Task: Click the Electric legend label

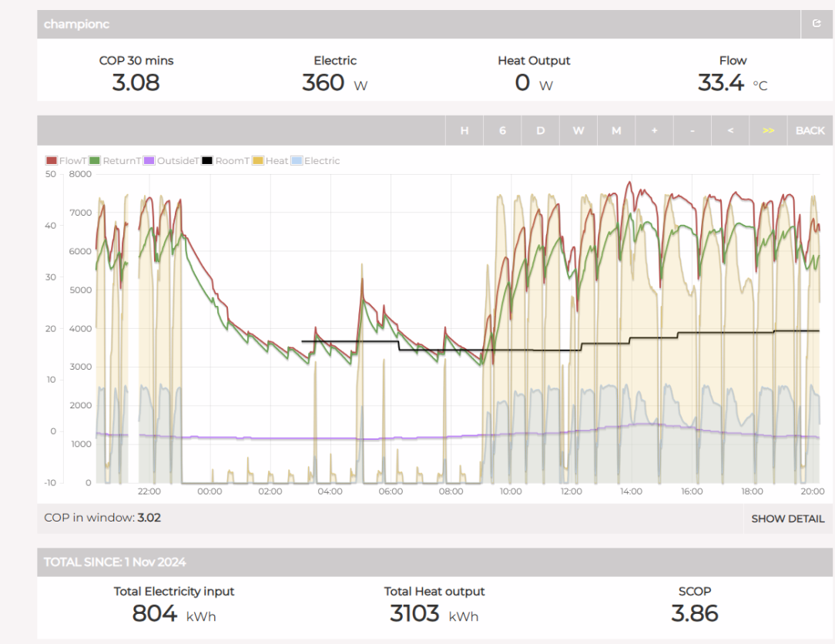Action: coord(322,161)
